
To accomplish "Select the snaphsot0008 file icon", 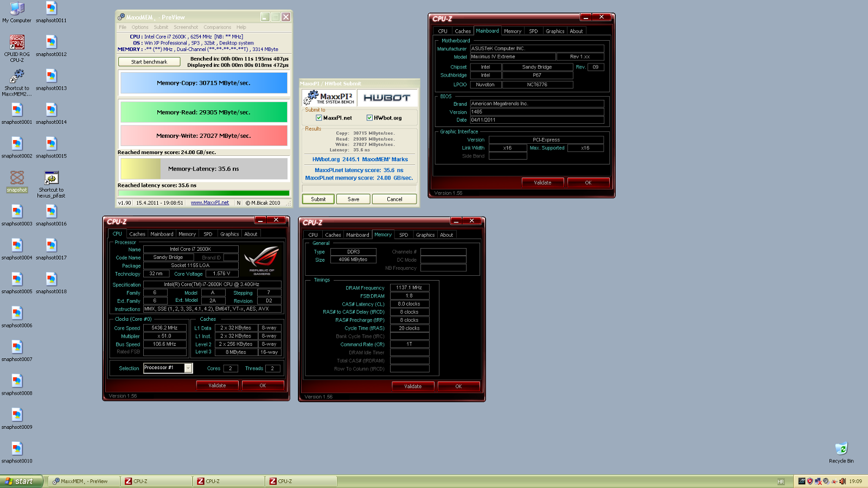I will (17, 385).
